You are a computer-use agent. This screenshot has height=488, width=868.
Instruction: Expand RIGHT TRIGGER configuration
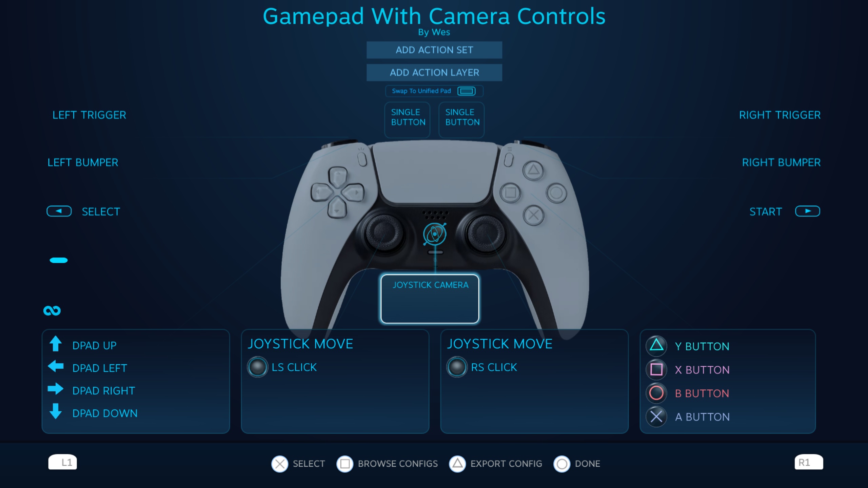point(779,115)
